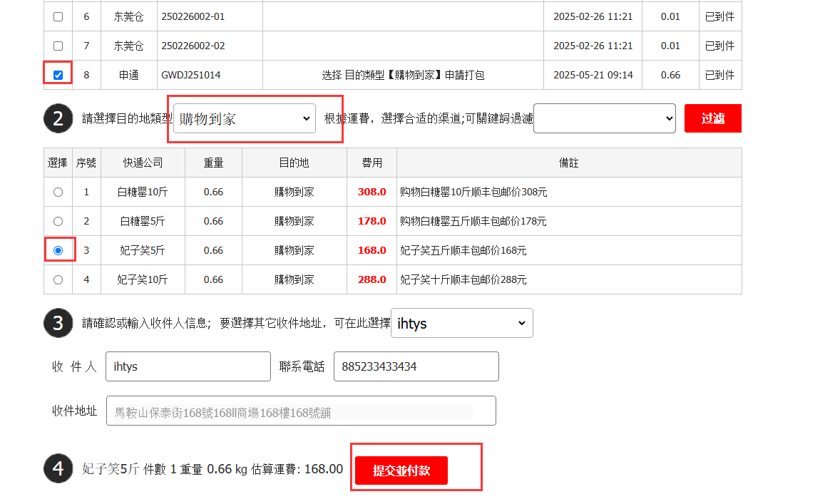The image size is (830, 504).
Task: Choose the 妃子笑10斤 radio button
Action: point(58,279)
